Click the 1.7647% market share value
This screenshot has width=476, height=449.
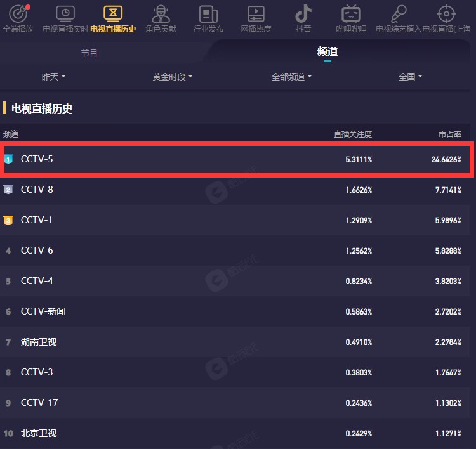point(448,372)
